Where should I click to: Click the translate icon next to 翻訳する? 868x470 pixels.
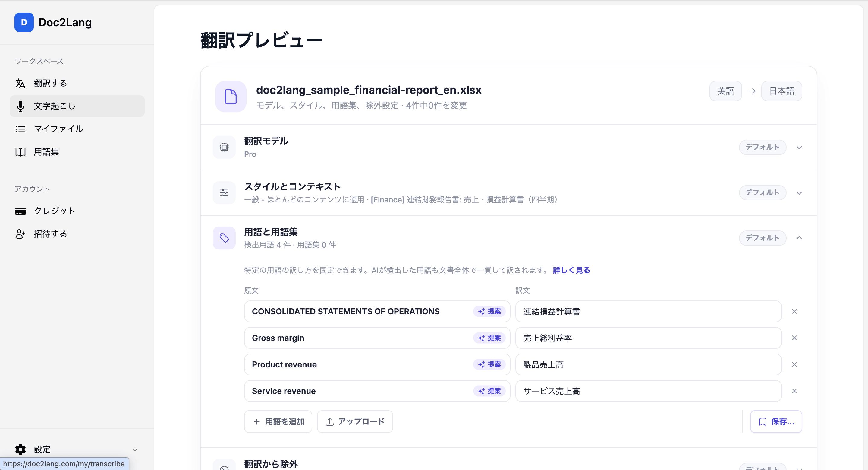click(x=20, y=83)
